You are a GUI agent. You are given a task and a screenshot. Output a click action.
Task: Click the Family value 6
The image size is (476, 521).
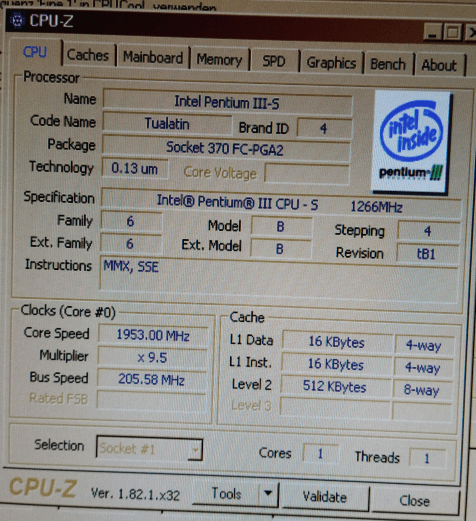tap(131, 221)
